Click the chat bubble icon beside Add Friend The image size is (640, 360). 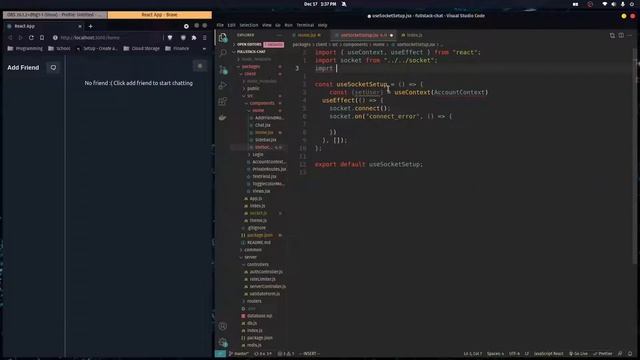point(53,67)
